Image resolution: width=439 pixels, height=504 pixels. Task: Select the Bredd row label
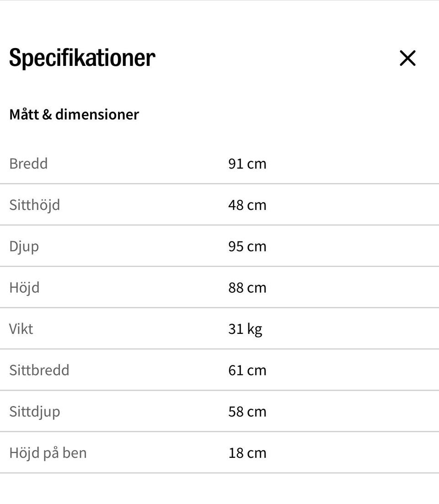[x=28, y=164]
